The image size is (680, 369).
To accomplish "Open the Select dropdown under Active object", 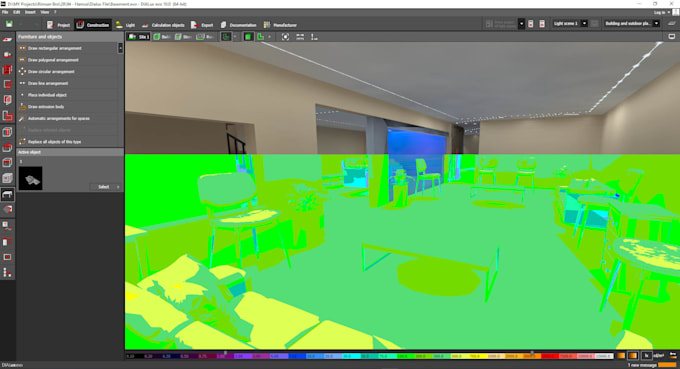I will [106, 187].
